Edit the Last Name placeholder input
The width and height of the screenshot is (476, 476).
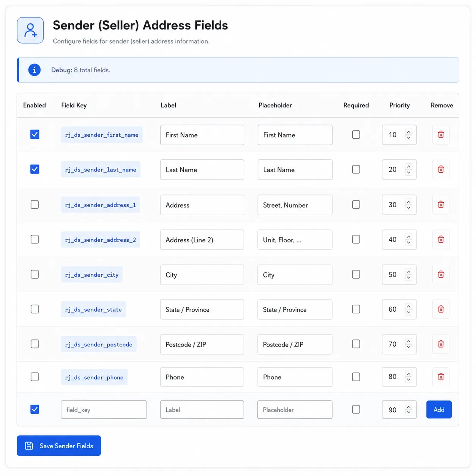coord(295,170)
